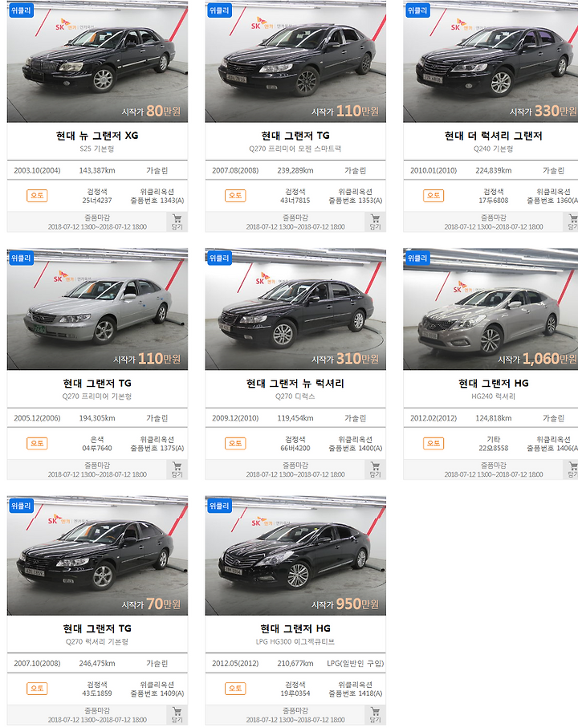This screenshot has height=728, width=578.
Task: Open 현대 그랜저 뉴 럭셔리 title link
Action: click(295, 384)
